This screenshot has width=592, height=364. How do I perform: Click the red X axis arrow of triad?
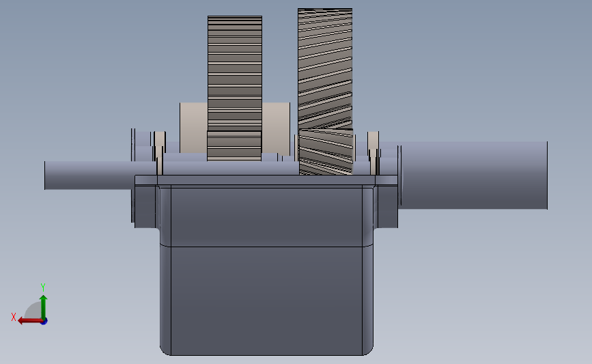pos(29,321)
